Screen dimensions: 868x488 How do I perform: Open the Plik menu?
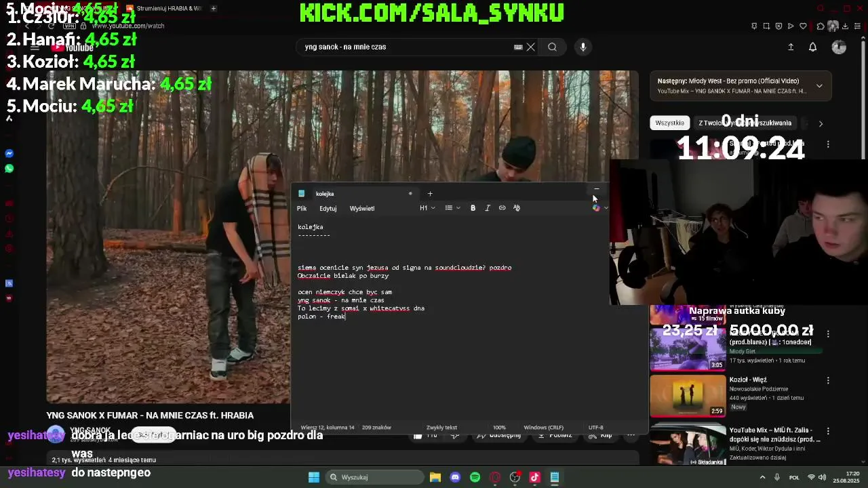tap(302, 208)
